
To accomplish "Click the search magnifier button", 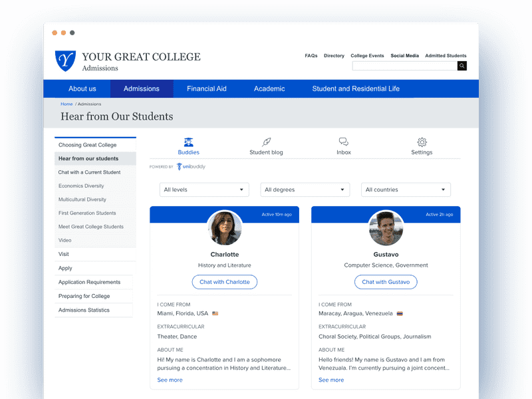I will (462, 66).
